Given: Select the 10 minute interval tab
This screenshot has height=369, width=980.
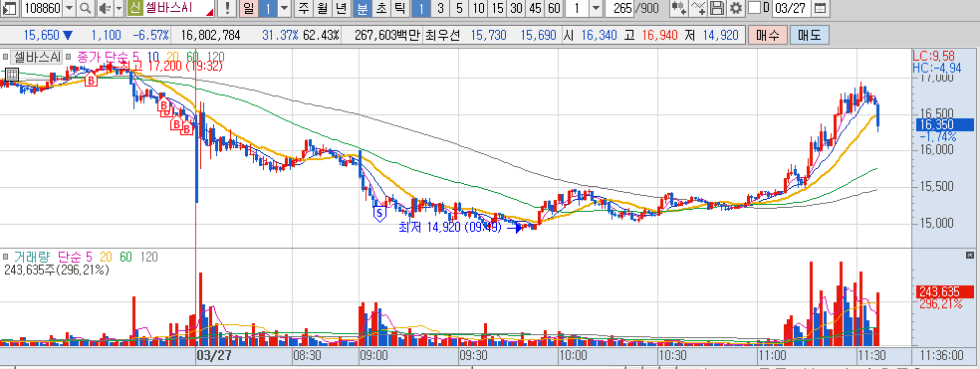Looking at the screenshot, I should click(x=479, y=9).
